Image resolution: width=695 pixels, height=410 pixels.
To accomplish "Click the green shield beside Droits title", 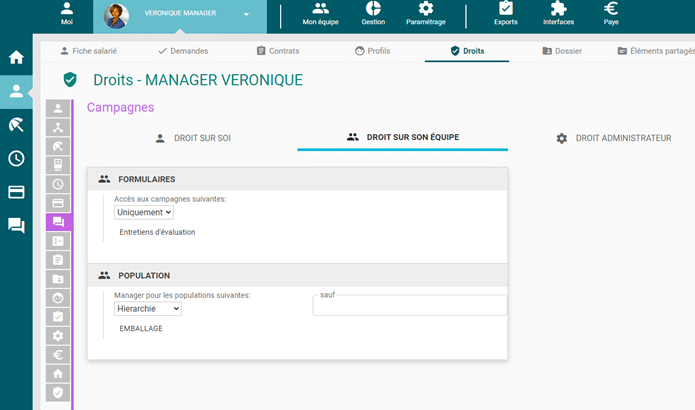I will [x=70, y=80].
